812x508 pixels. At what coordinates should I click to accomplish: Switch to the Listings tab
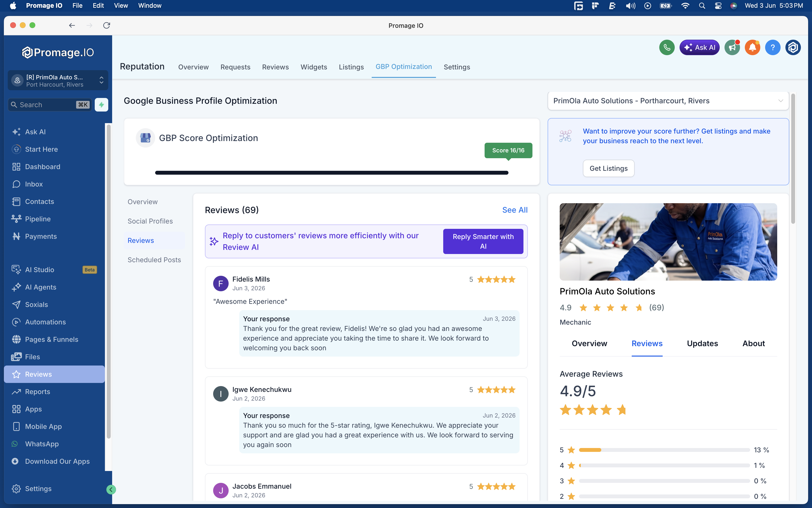point(351,67)
